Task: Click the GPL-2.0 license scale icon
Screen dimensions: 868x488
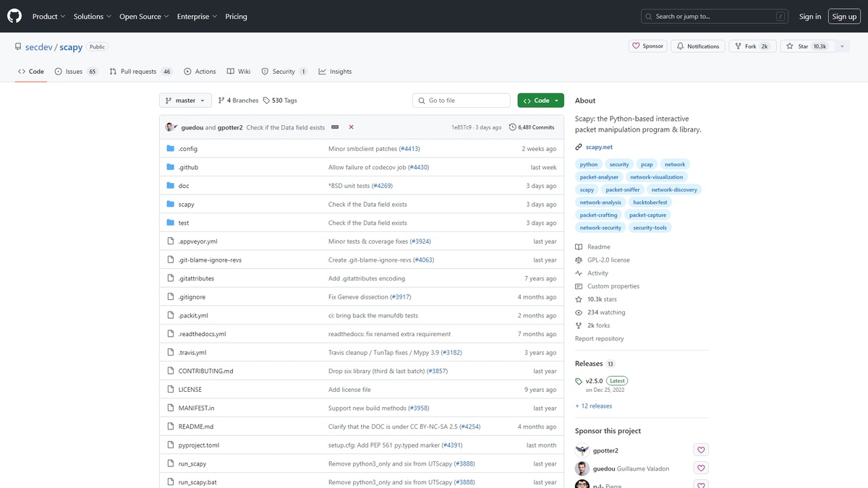Action: tap(579, 260)
